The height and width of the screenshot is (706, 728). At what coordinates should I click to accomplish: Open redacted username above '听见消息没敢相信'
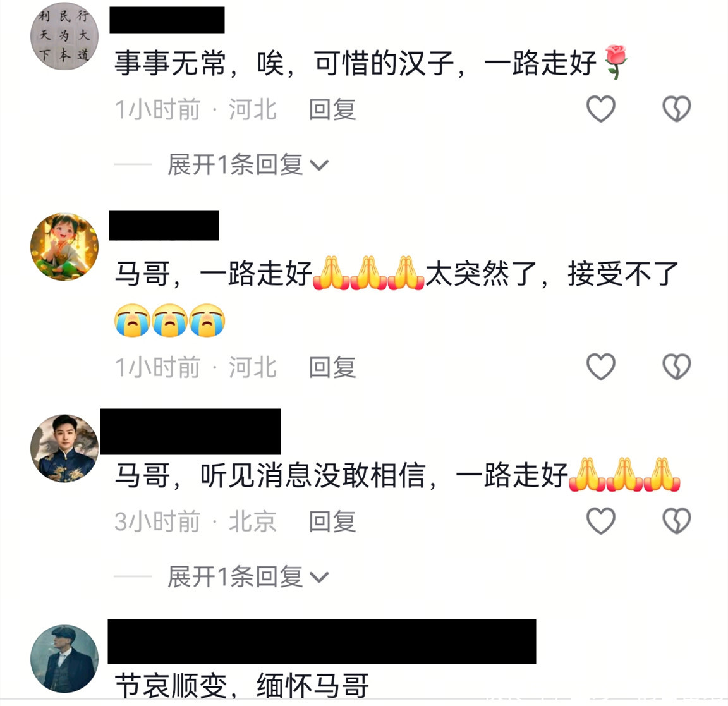point(190,432)
